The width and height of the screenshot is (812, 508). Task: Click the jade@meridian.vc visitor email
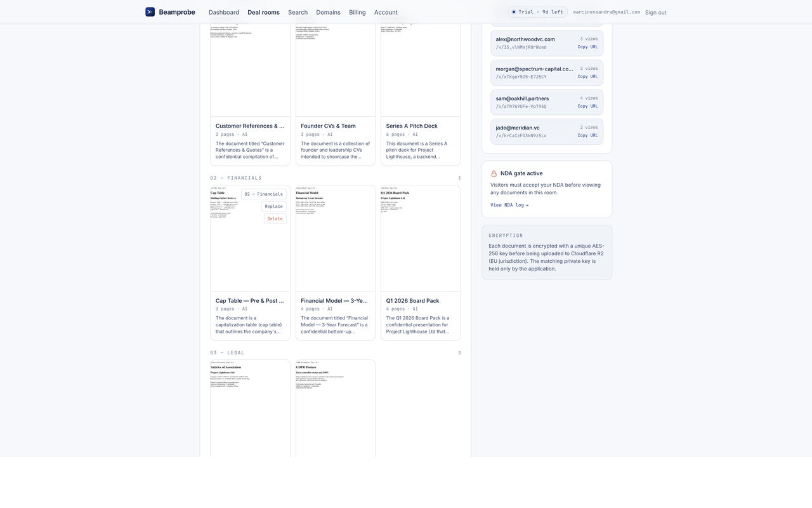518,128
